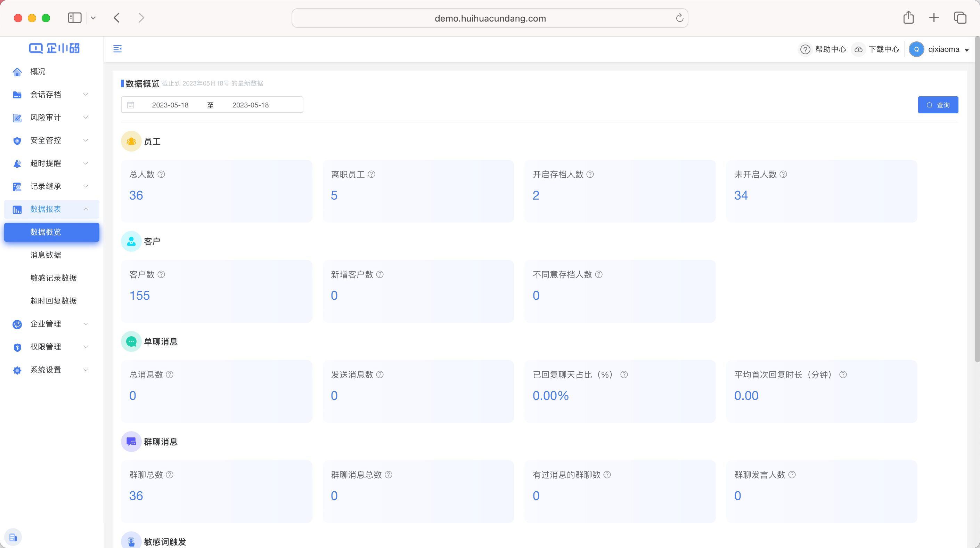The image size is (980, 548).
Task: Expand the 企业管理 menu chevron
Action: click(85, 324)
